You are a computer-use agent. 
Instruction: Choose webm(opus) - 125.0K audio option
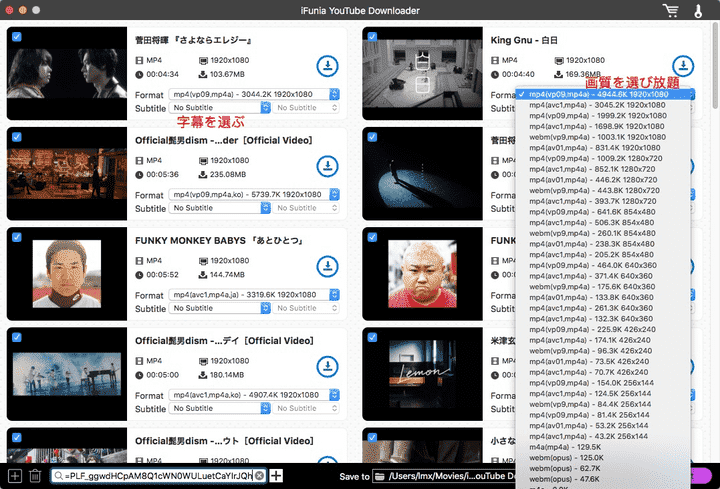click(602, 457)
